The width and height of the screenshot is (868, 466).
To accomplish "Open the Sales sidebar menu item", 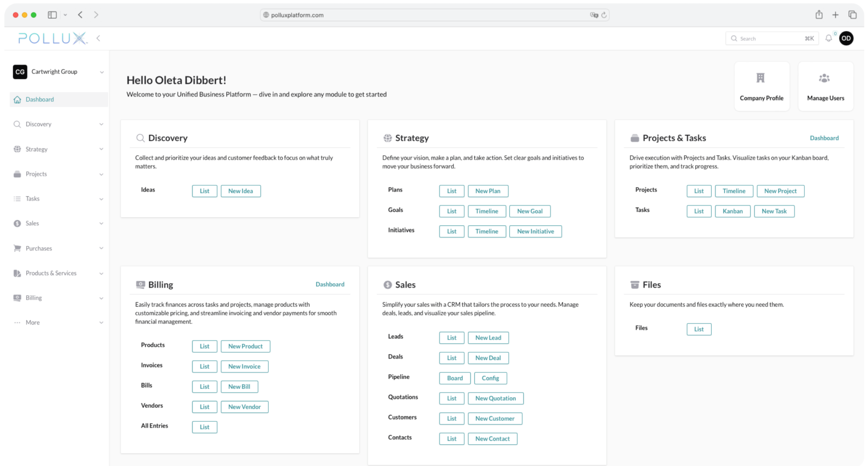I will (x=32, y=223).
